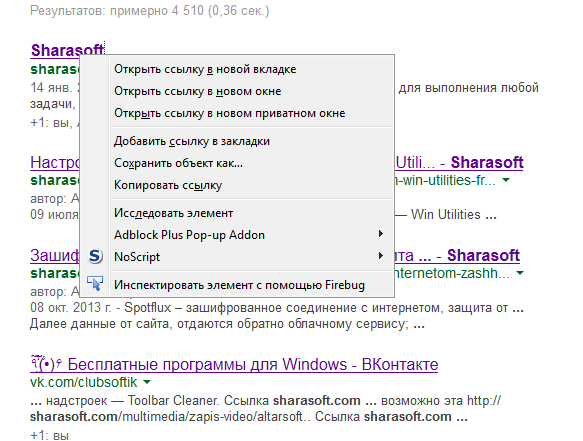Expand Adblock Plus Pop-up Addon submenu arrow
Screen dimensions: 583x441
(x=380, y=234)
